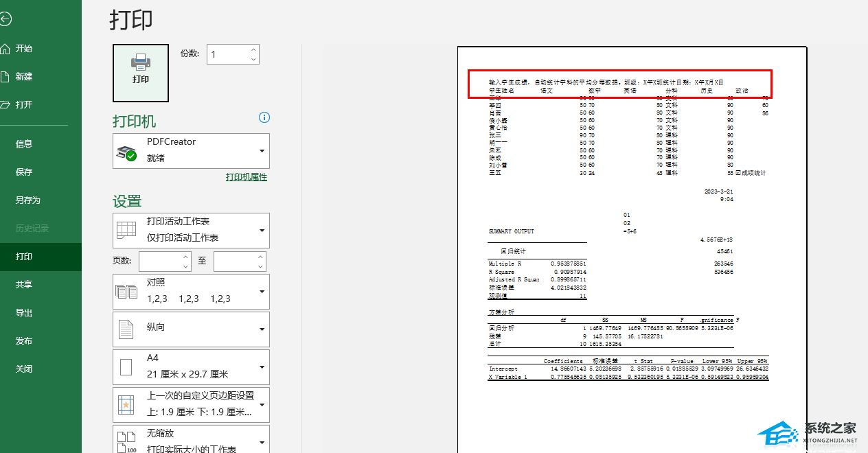Open printer properties (打印机属性) link
Screen dimensions: 868x453
(246, 177)
